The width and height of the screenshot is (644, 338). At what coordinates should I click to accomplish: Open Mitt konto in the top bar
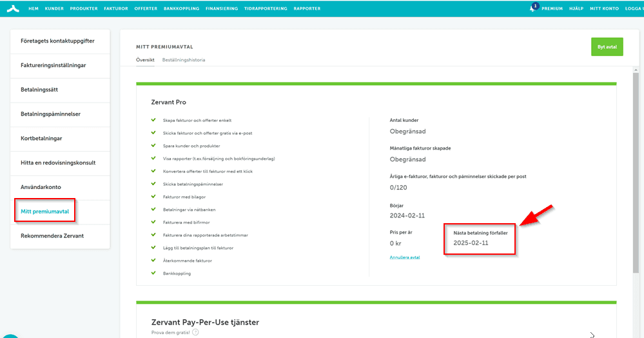(x=604, y=9)
